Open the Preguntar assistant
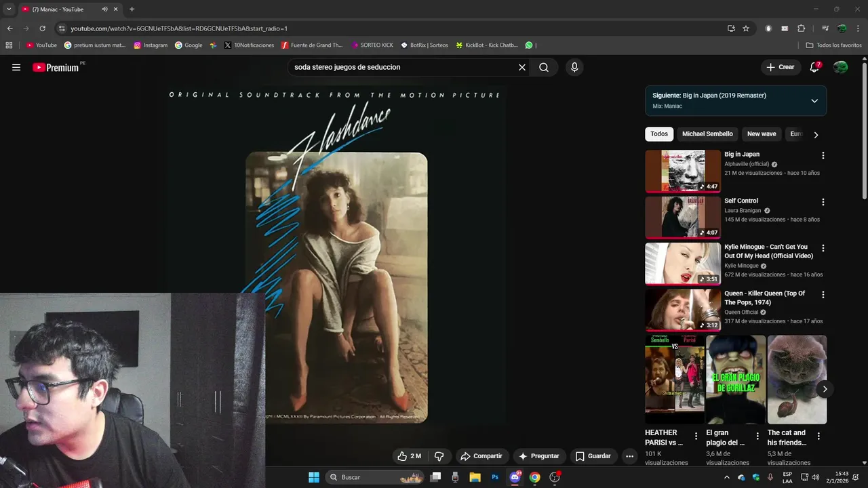Screen dimensions: 868x488 pyautogui.click(x=539, y=456)
